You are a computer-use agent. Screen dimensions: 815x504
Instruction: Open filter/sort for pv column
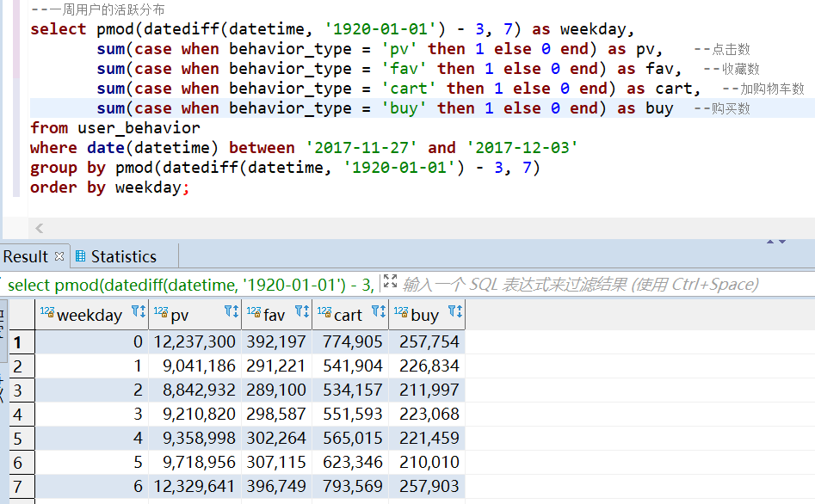(x=232, y=311)
